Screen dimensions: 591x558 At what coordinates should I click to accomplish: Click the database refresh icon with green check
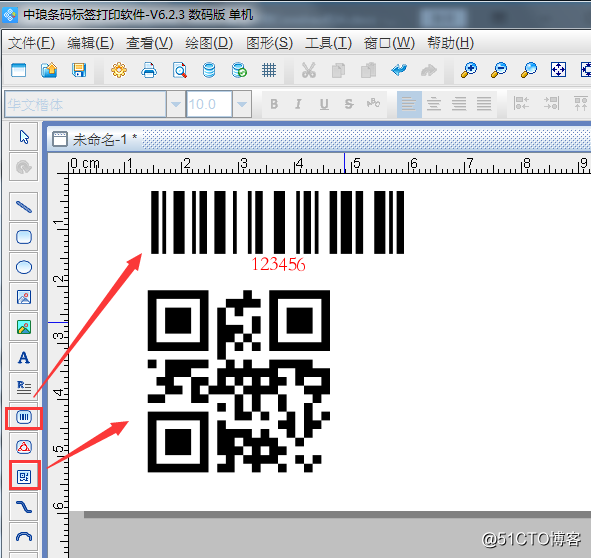[239, 70]
